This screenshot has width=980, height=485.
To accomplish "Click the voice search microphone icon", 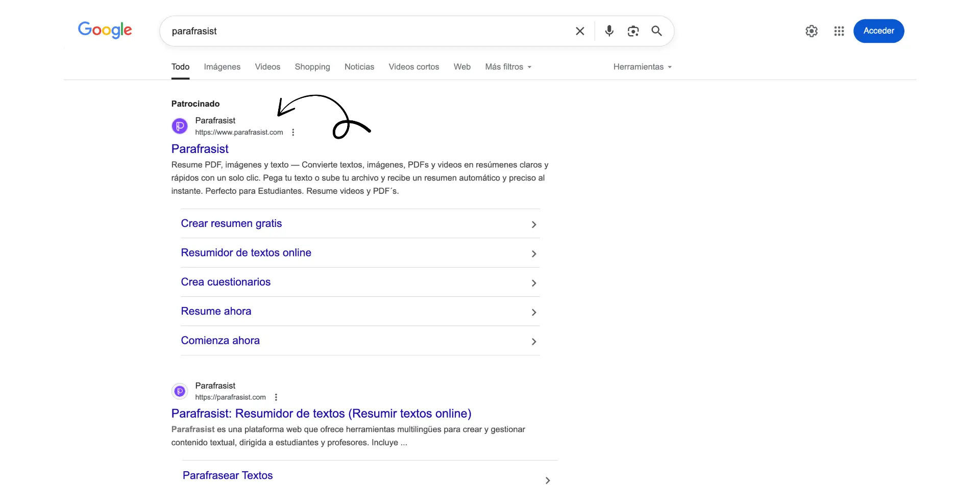I will (x=609, y=31).
